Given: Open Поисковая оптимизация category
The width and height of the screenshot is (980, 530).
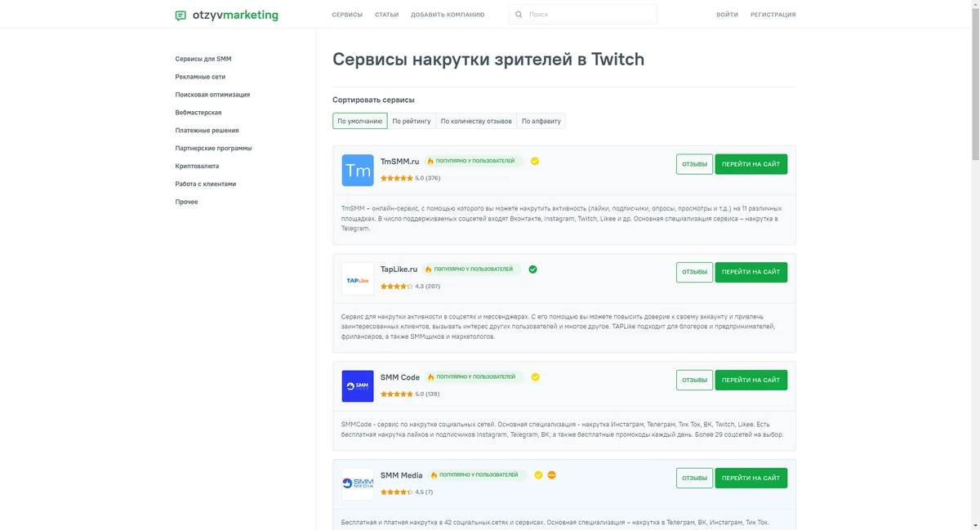Looking at the screenshot, I should [212, 95].
